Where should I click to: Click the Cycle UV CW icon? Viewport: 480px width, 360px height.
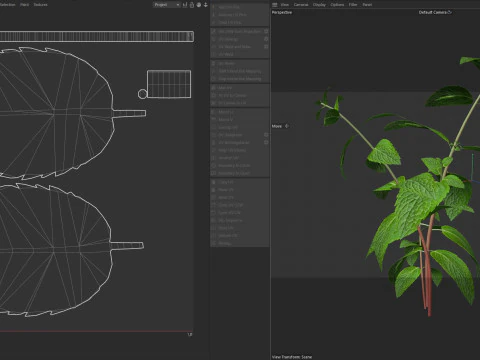coord(214,213)
